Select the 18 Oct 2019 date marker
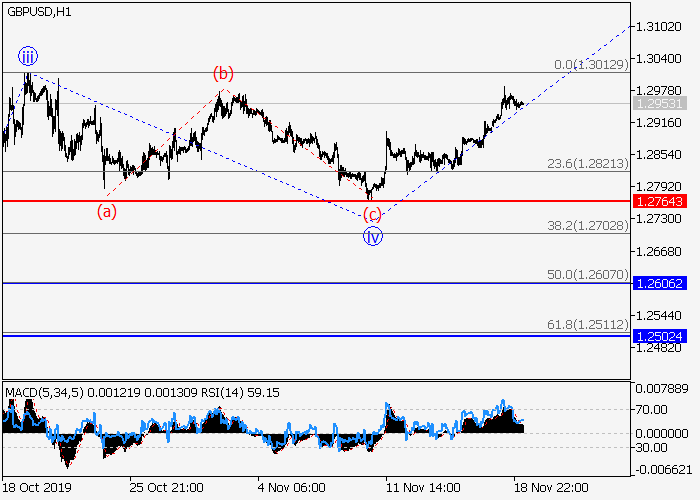This screenshot has height=500, width=700. tap(37, 487)
